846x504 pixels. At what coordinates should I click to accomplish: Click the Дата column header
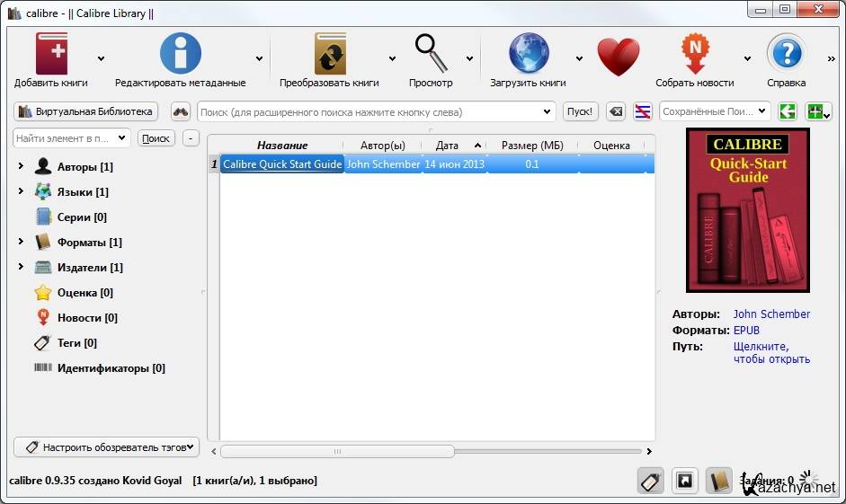[447, 146]
